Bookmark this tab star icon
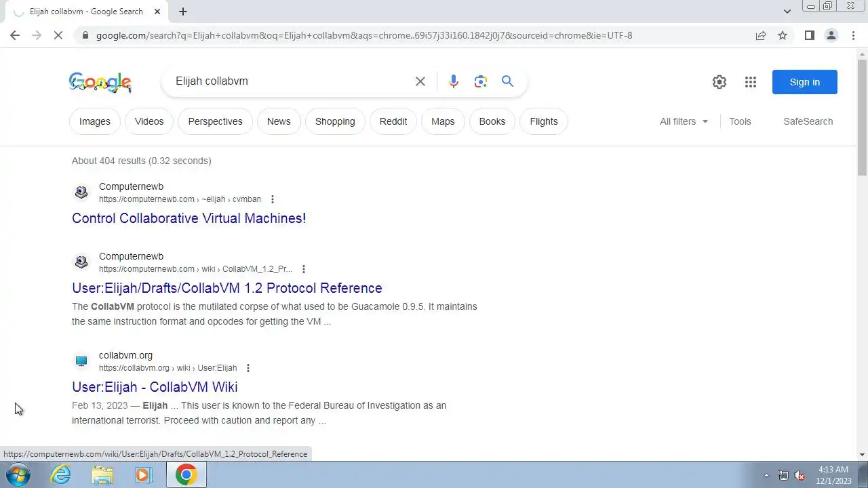868x488 pixels. coord(783,35)
